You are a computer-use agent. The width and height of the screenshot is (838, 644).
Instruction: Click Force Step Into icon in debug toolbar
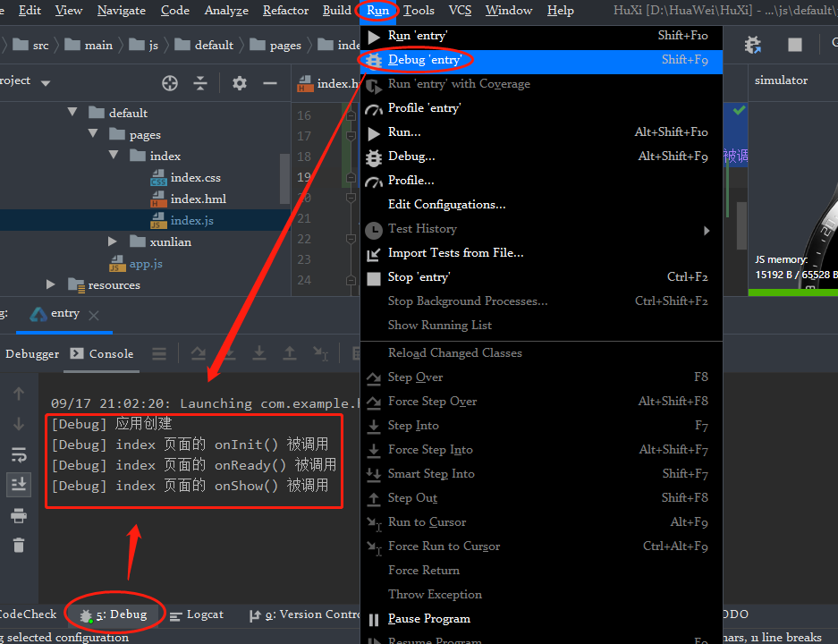point(259,353)
